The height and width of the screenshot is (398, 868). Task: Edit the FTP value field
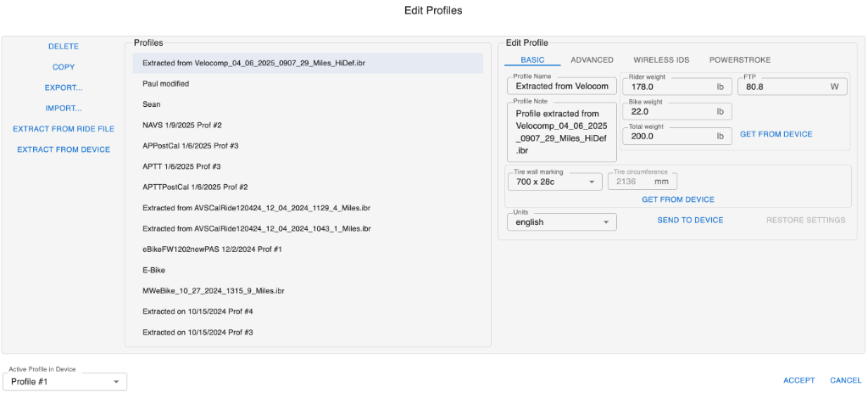(x=780, y=87)
